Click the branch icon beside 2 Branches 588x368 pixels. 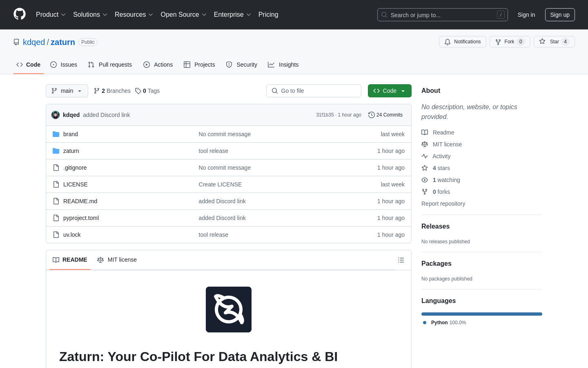(x=97, y=91)
